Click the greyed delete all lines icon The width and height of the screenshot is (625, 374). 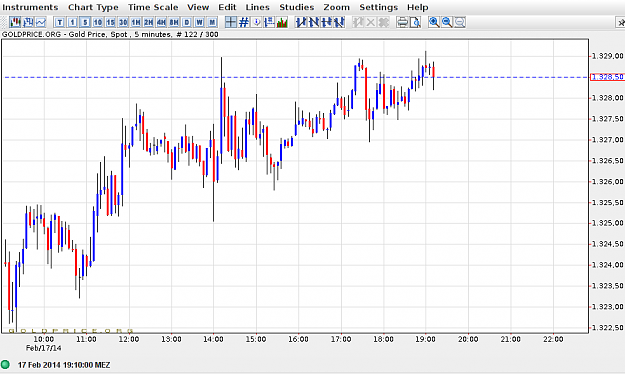click(383, 22)
